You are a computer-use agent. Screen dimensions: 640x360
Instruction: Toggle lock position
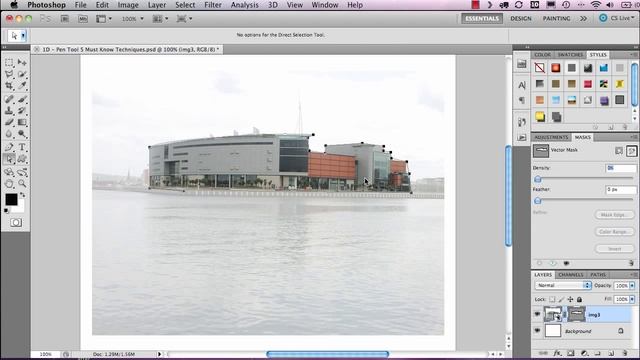570,299
